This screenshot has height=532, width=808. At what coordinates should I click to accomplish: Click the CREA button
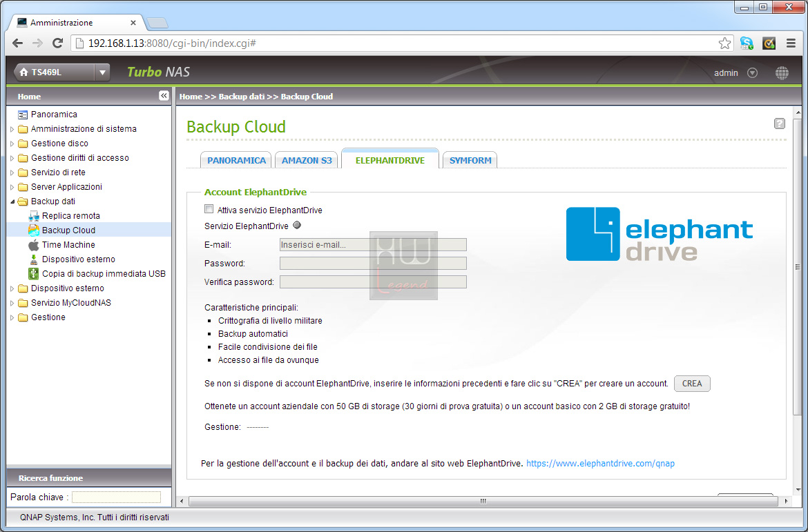pos(692,384)
